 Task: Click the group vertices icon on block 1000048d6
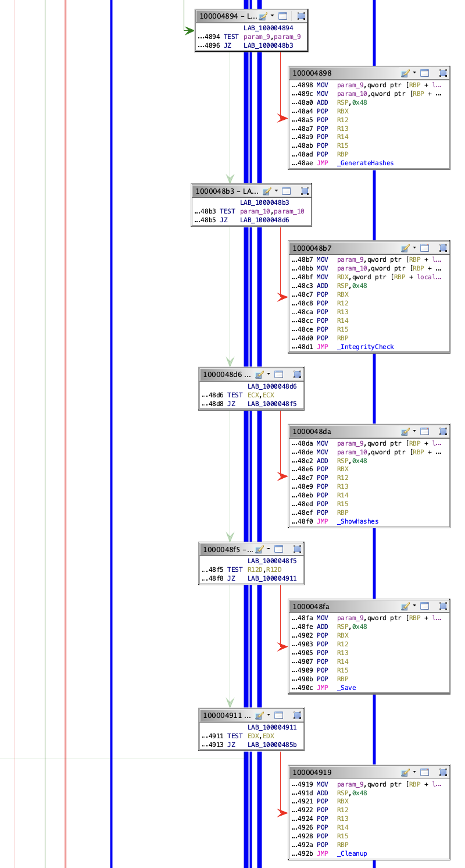pos(297,375)
